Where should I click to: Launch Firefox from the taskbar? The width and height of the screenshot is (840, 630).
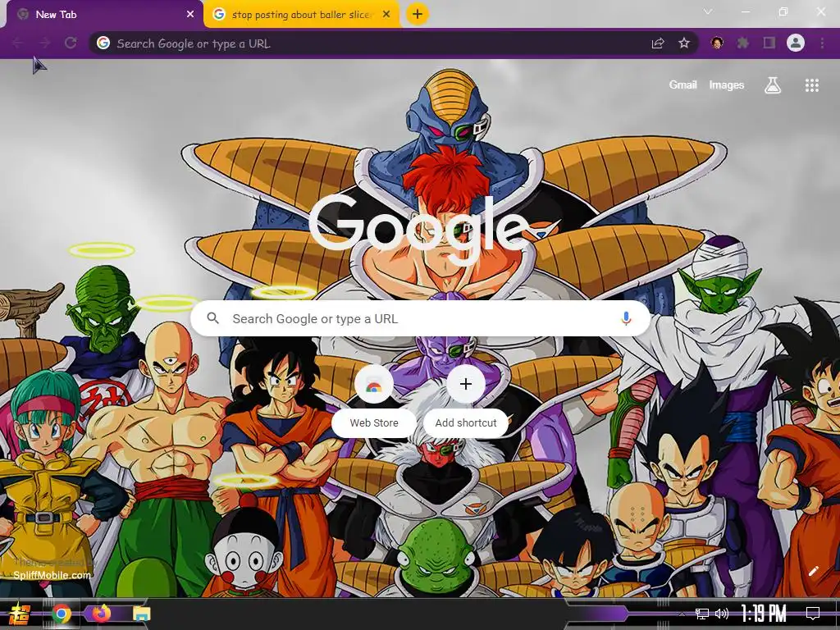(101, 614)
